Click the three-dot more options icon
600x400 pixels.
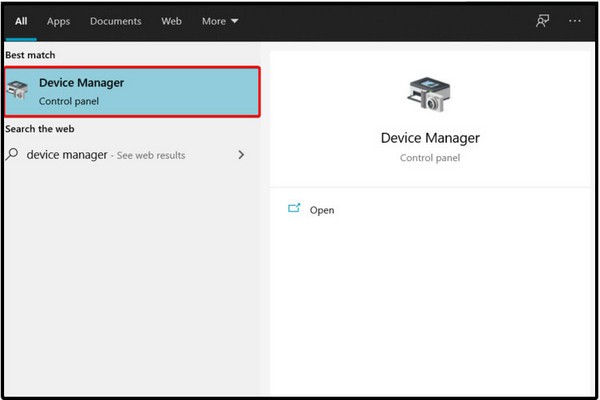[574, 21]
